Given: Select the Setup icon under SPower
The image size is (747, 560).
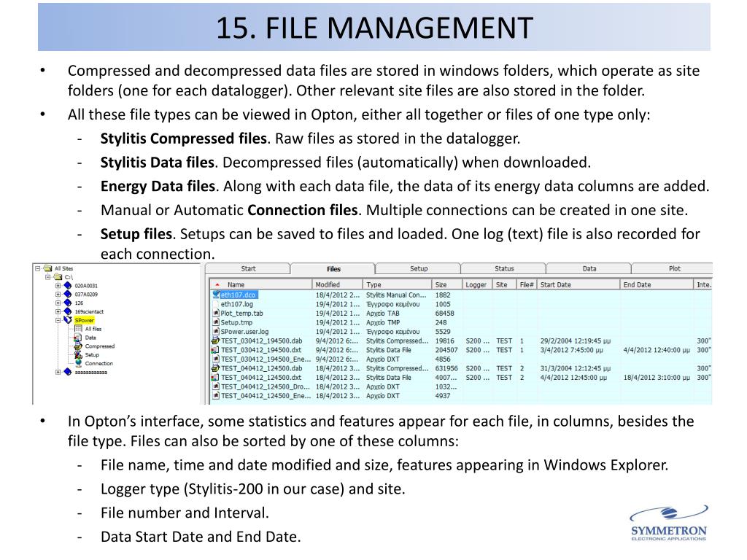Looking at the screenshot, I should [78, 355].
